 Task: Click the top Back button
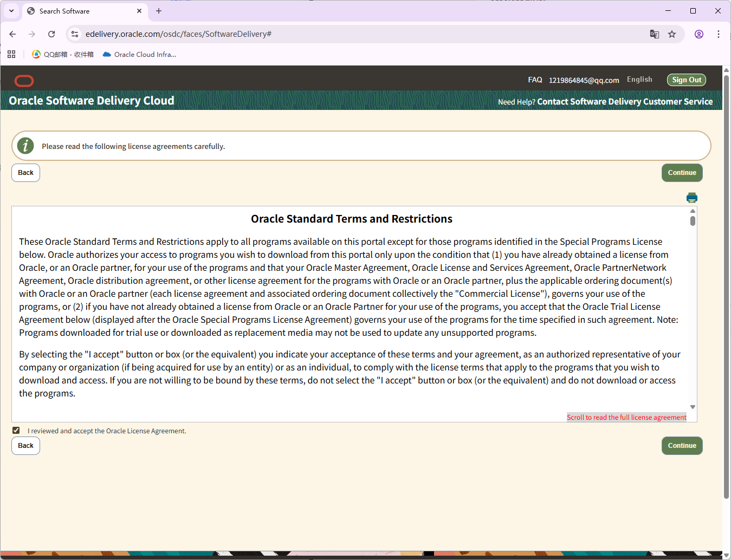(25, 173)
